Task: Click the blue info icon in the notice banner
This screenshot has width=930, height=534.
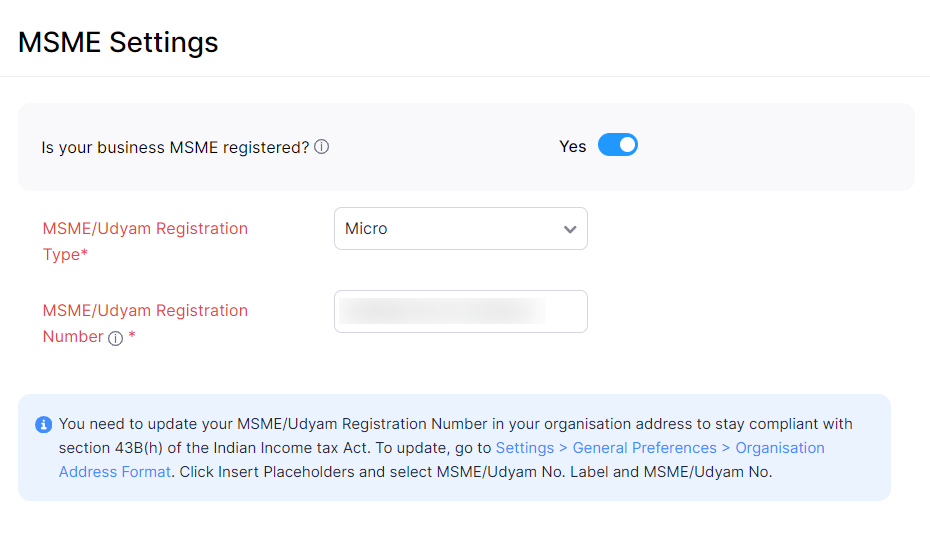Action: [43, 425]
